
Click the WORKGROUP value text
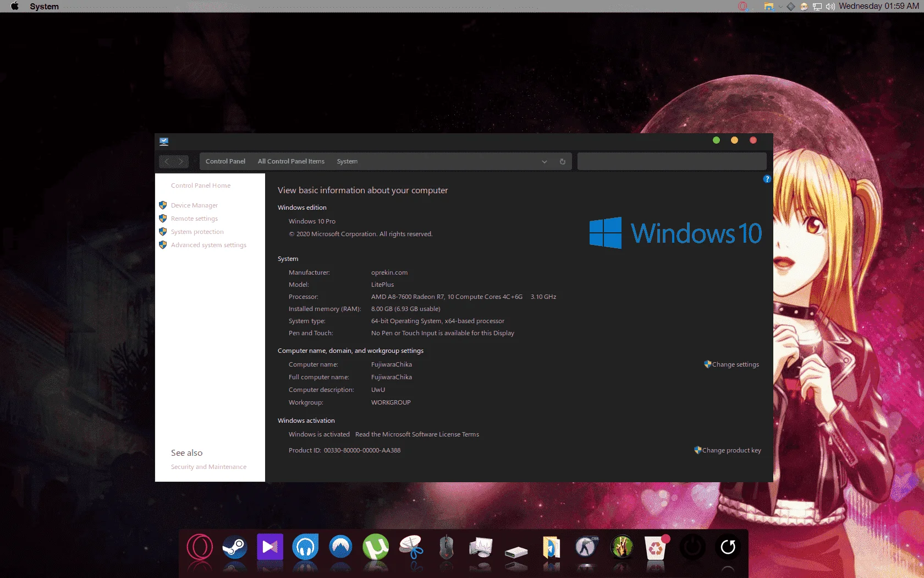click(391, 402)
